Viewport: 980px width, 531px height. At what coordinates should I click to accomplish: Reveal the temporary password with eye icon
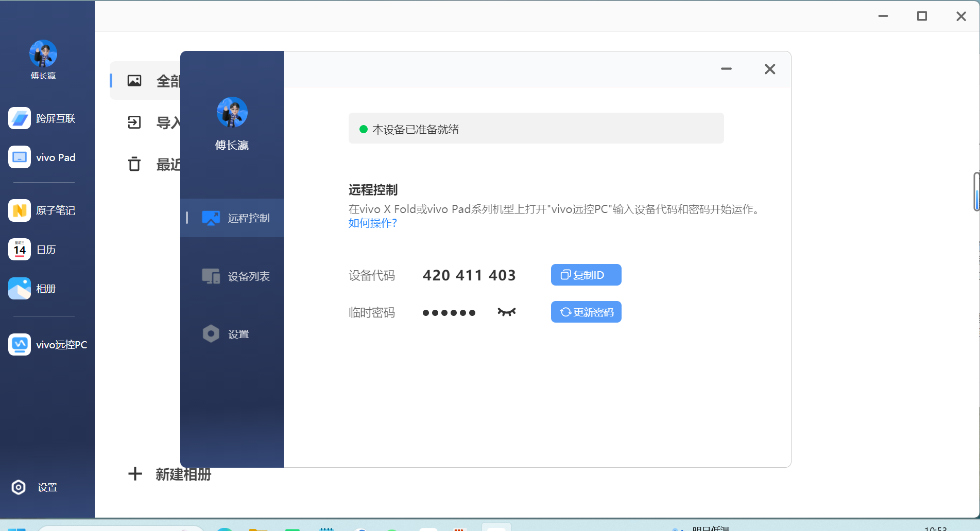[x=506, y=312]
